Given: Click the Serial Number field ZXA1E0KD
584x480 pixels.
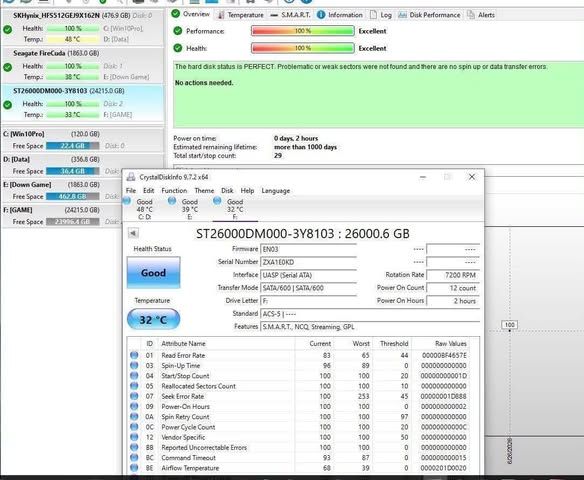Looking at the screenshot, I should coord(308,262).
